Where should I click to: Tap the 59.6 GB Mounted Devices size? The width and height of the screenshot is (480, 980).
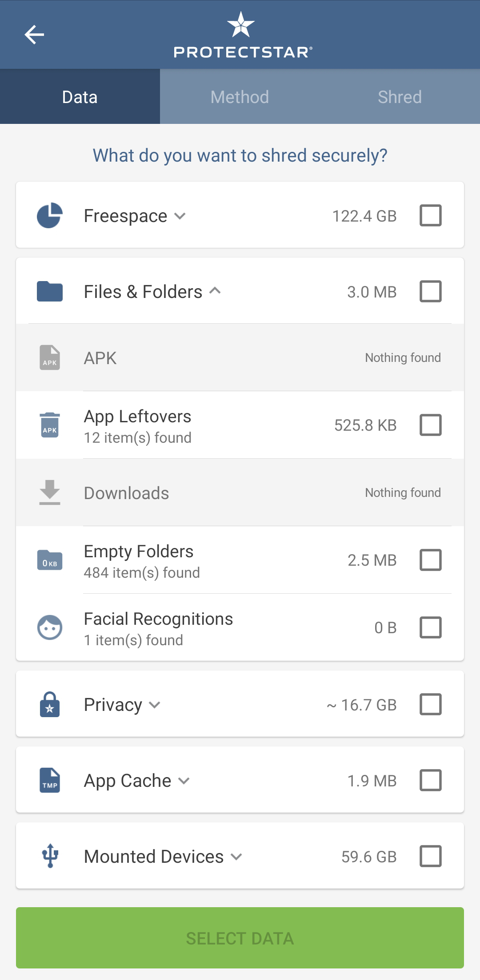(369, 857)
